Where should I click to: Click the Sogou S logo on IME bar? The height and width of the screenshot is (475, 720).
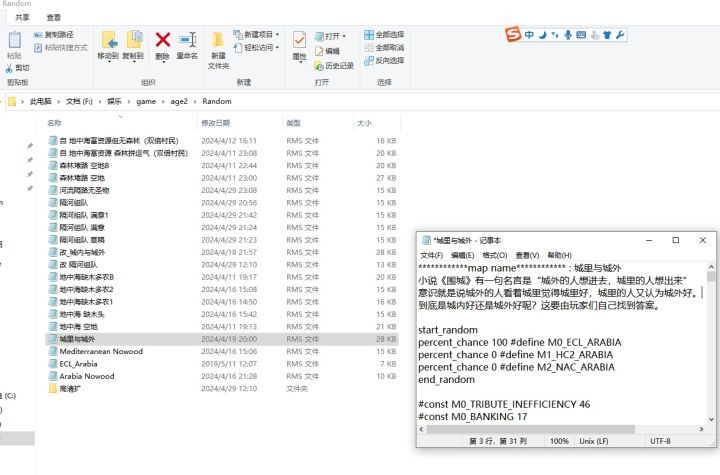(513, 34)
